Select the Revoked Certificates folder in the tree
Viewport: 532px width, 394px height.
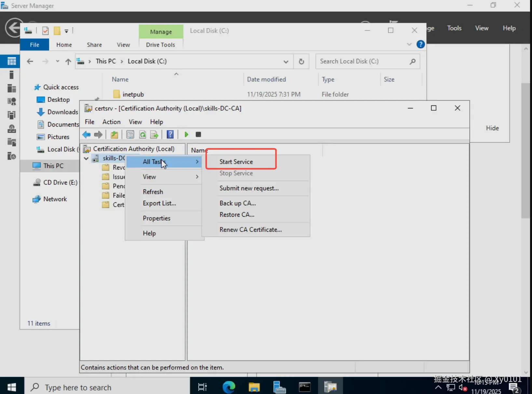pyautogui.click(x=114, y=167)
